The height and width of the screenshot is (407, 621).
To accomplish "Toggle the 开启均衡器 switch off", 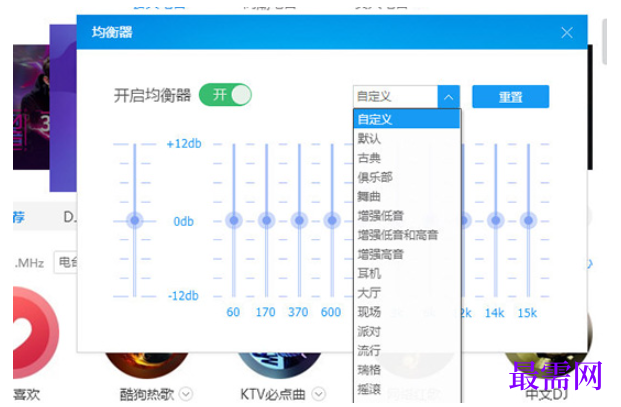I will (225, 95).
